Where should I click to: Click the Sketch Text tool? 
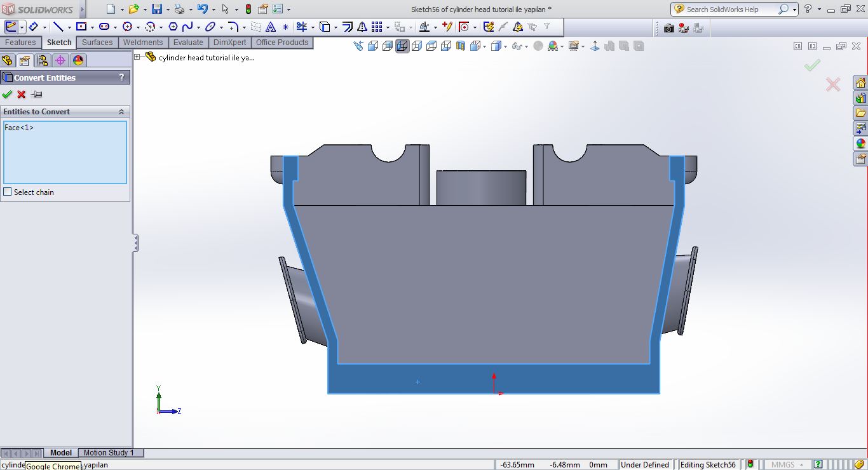(x=271, y=27)
